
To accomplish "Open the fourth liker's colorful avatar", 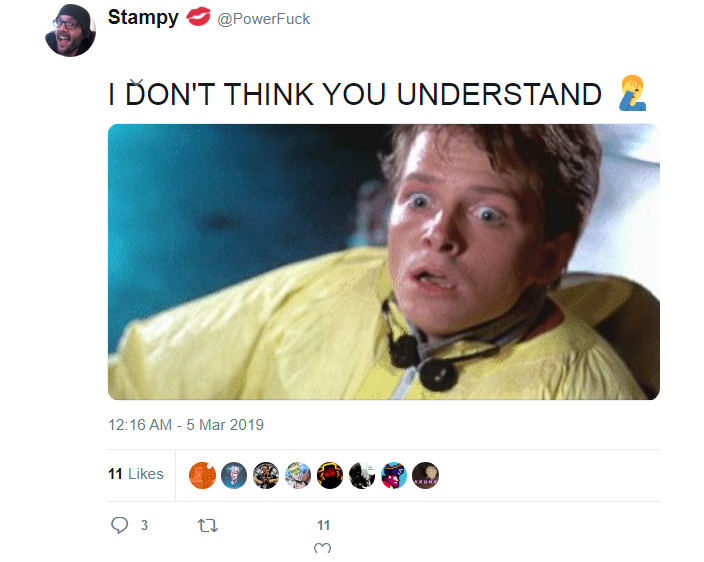I will tap(298, 475).
